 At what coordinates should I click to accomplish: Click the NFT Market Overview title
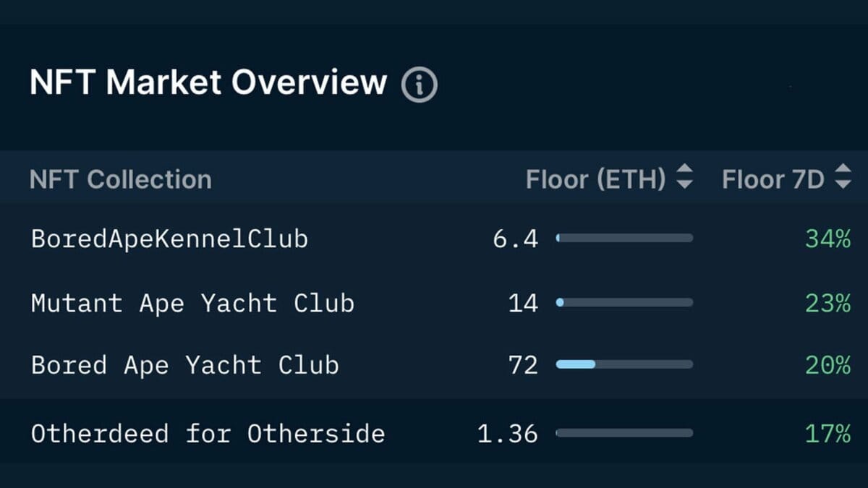[208, 82]
